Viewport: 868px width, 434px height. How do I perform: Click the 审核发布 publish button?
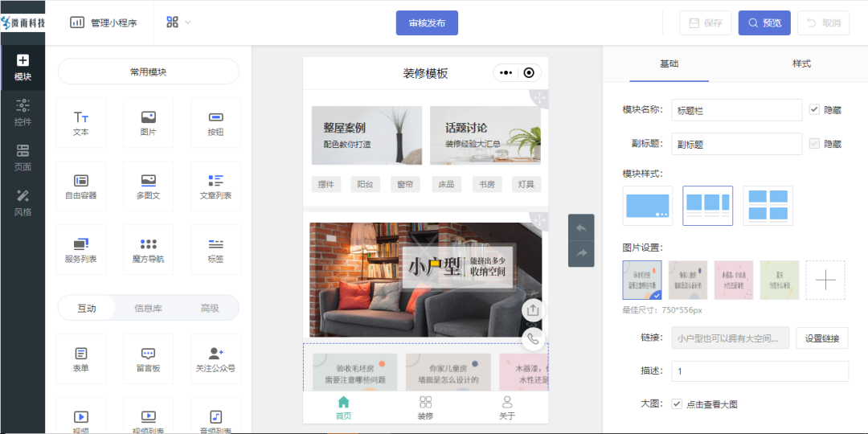tap(427, 23)
